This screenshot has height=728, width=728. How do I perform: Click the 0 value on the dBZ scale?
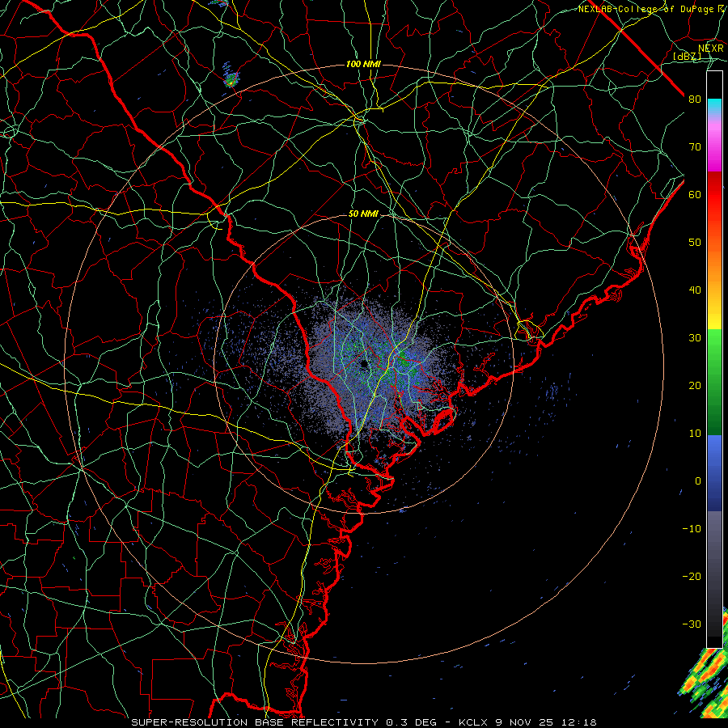tap(698, 481)
